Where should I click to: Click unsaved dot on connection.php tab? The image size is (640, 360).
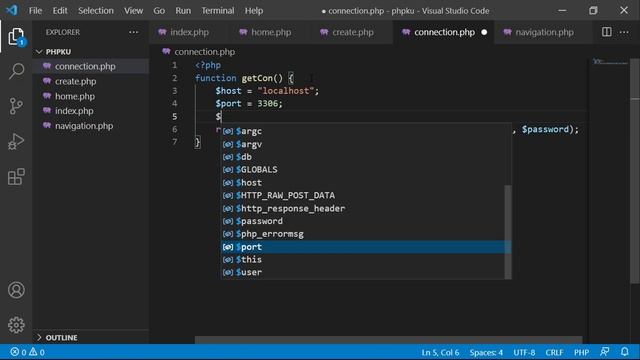coord(484,32)
